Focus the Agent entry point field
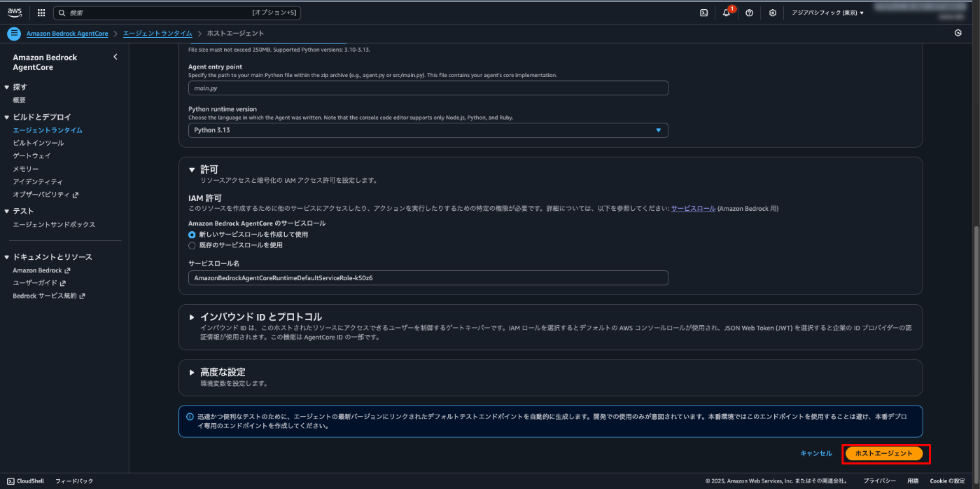This screenshot has width=980, height=489. 428,88
